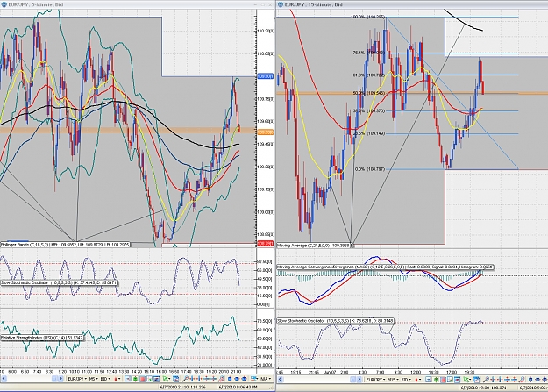
Task: Click the blue 109.90 price tag on 5-minute axis
Action: tap(266, 76)
